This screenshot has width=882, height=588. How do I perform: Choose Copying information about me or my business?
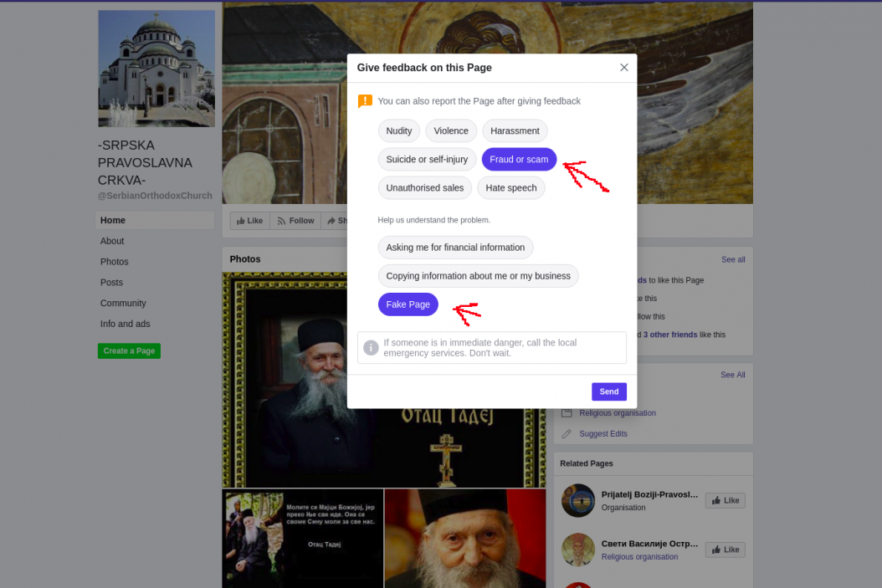pos(478,276)
